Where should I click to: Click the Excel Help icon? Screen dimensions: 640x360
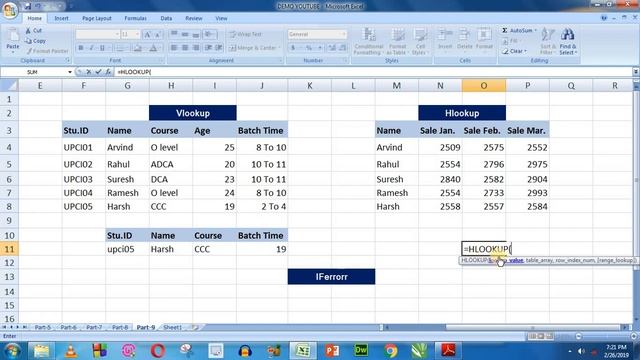click(x=604, y=18)
